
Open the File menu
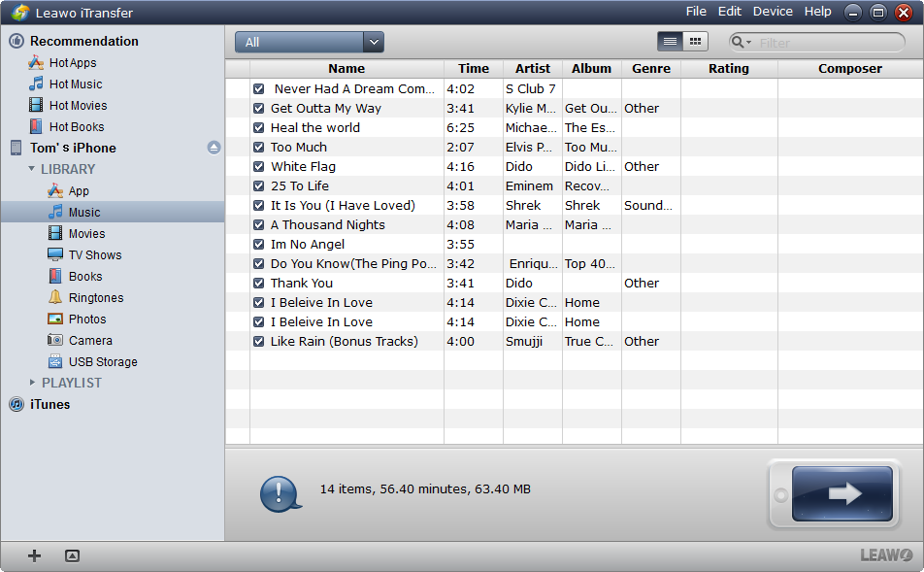pos(696,12)
